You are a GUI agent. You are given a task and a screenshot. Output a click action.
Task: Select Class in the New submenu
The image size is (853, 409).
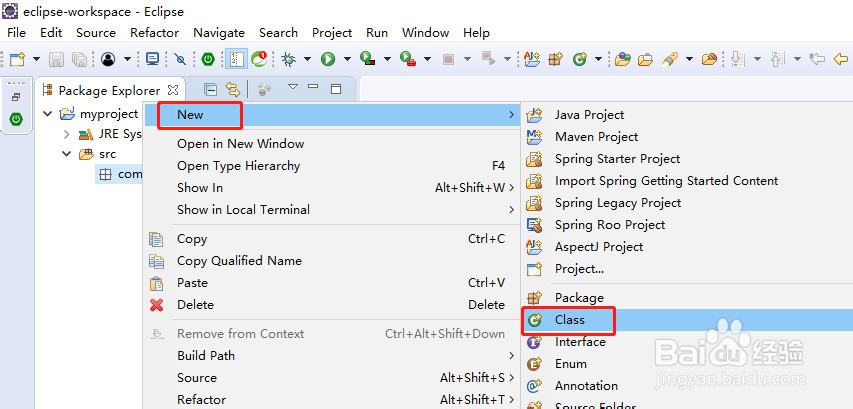687,320
